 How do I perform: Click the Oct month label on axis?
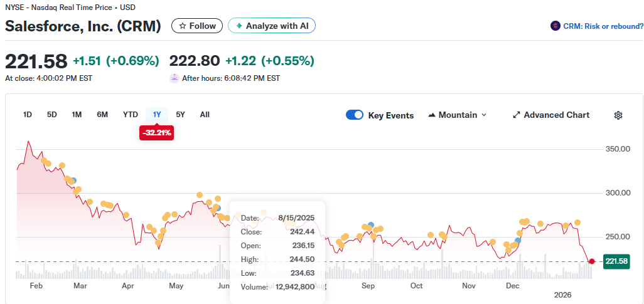416,286
